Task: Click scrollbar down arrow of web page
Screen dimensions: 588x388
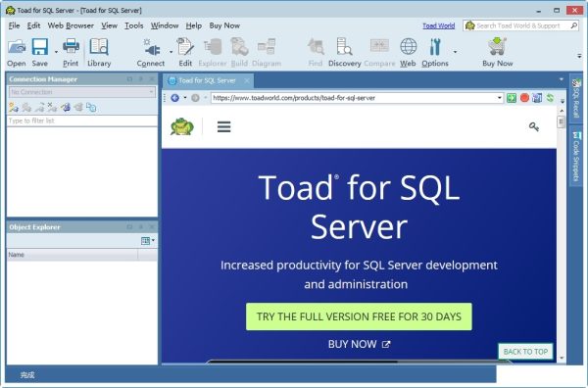Action: pos(562,358)
